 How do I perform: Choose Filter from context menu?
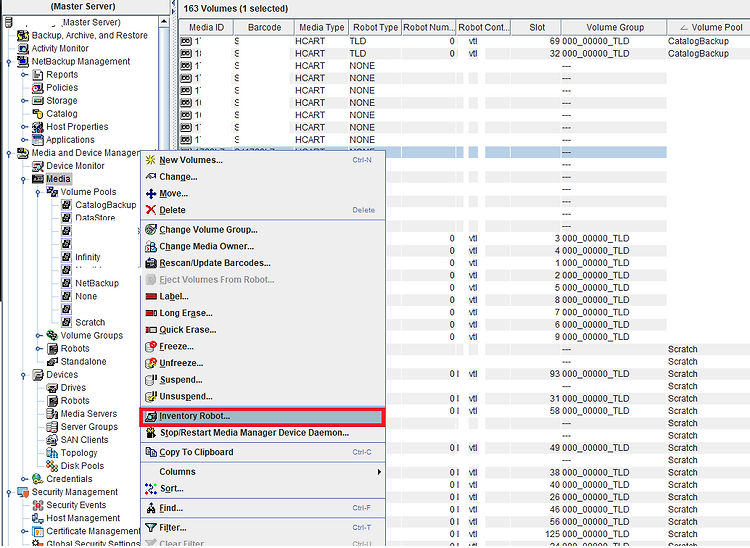263,528
